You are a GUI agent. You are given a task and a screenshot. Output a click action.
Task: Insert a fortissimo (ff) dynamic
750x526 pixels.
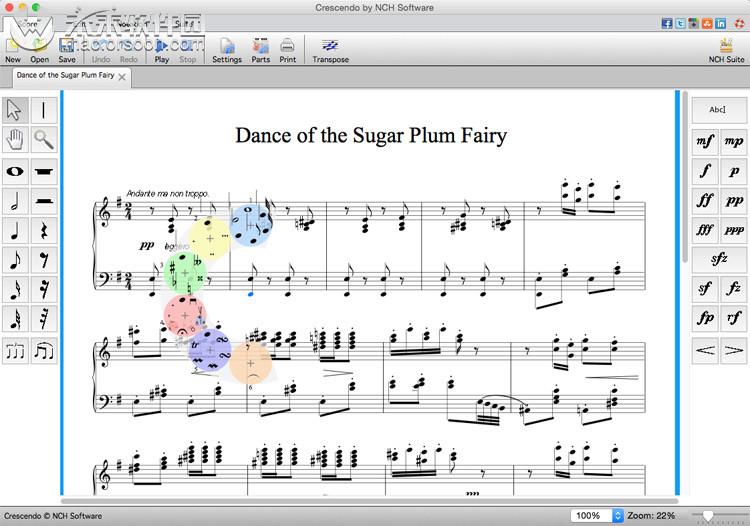pyautogui.click(x=705, y=201)
